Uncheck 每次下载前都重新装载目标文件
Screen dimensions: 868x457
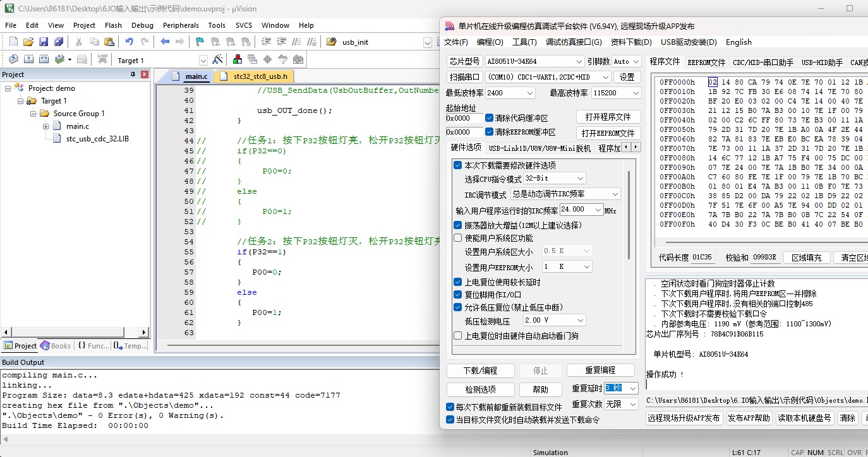pyautogui.click(x=450, y=407)
